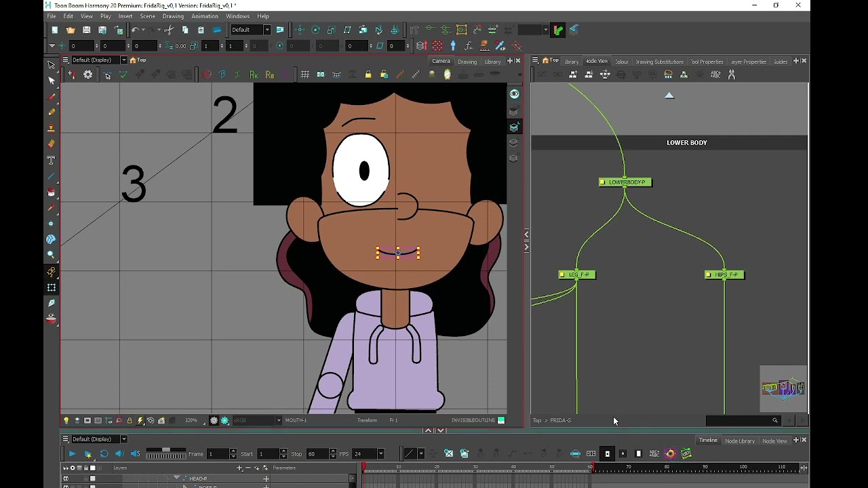Toggle loop playback in Timeline toolbar
This screenshot has width=868, height=488.
pos(104,454)
